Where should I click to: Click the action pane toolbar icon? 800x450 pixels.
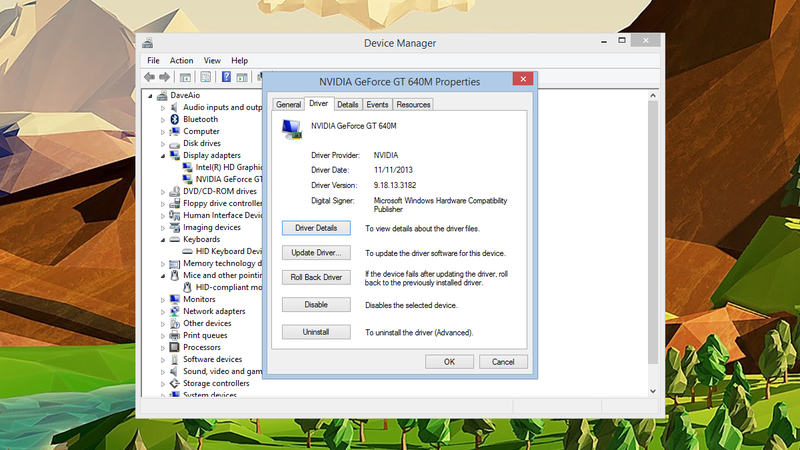(x=242, y=77)
